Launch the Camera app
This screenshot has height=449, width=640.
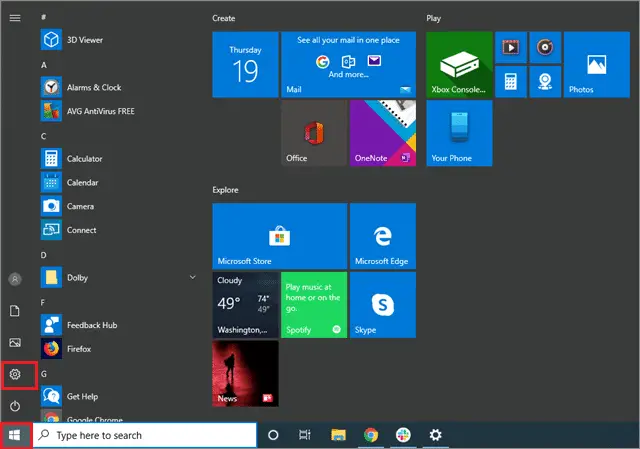click(118, 206)
